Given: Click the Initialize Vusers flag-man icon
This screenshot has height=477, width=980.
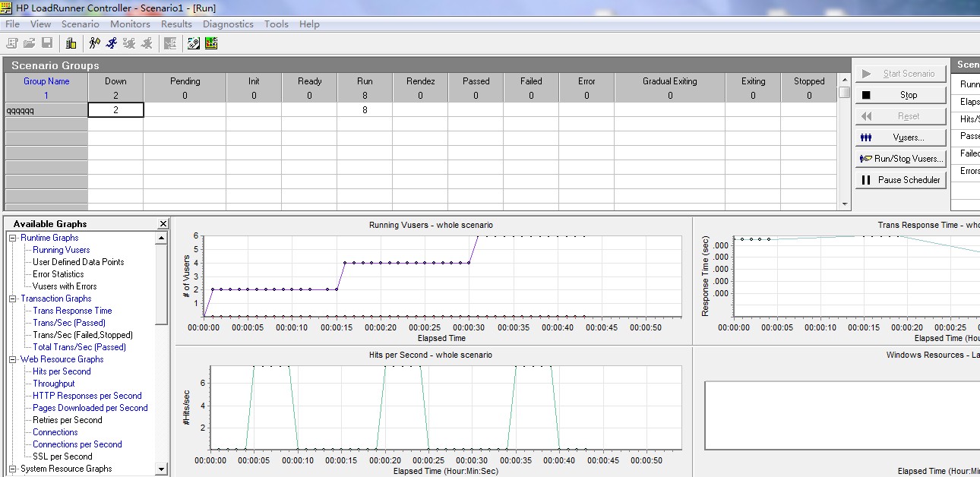Looking at the screenshot, I should [94, 43].
